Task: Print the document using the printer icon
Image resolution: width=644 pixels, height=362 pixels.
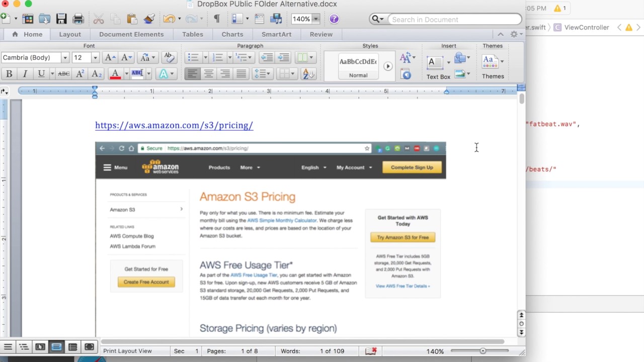Action: point(78,19)
